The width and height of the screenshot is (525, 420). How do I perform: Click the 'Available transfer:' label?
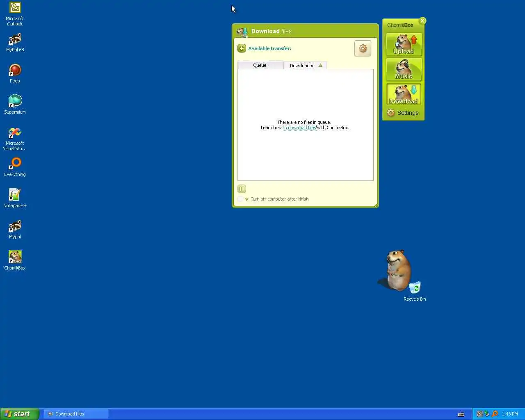click(269, 48)
